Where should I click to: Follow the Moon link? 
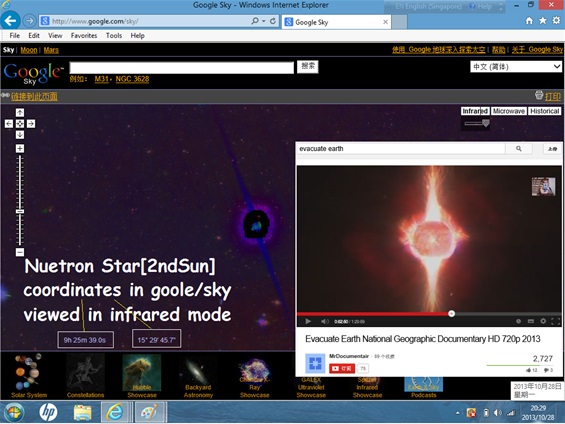click(x=29, y=50)
